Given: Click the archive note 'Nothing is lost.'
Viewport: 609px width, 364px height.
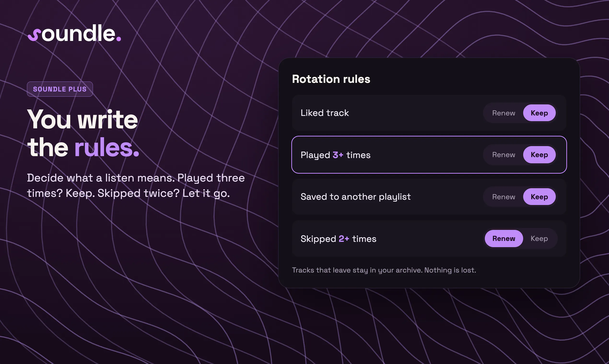Looking at the screenshot, I should (x=450, y=270).
